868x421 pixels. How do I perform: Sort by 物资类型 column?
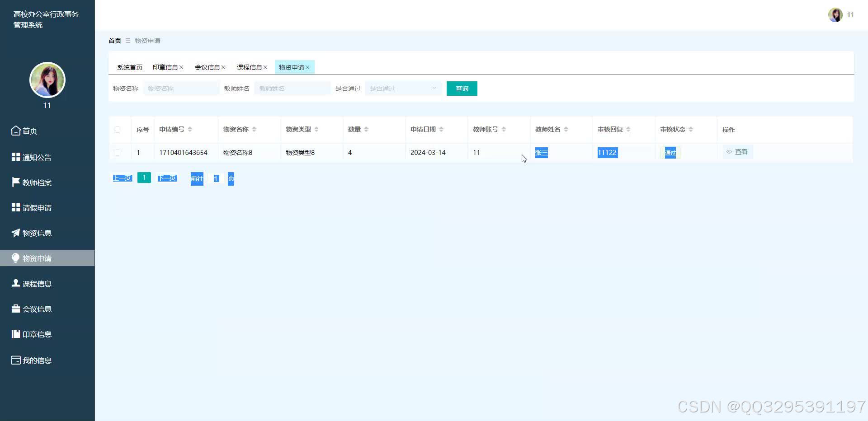pos(316,129)
